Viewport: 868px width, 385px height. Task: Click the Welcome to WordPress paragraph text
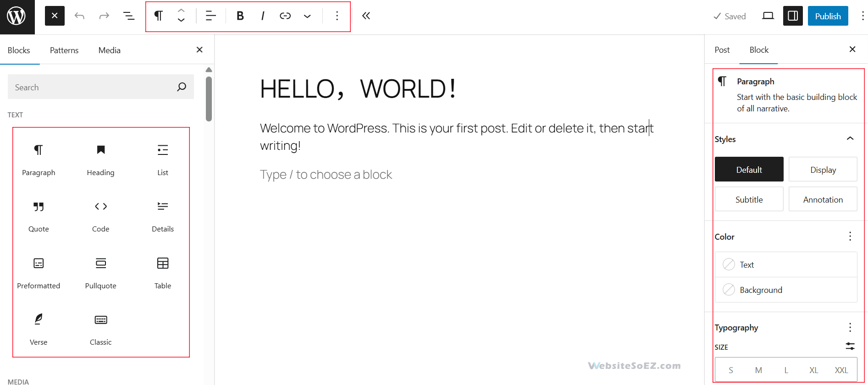(457, 137)
